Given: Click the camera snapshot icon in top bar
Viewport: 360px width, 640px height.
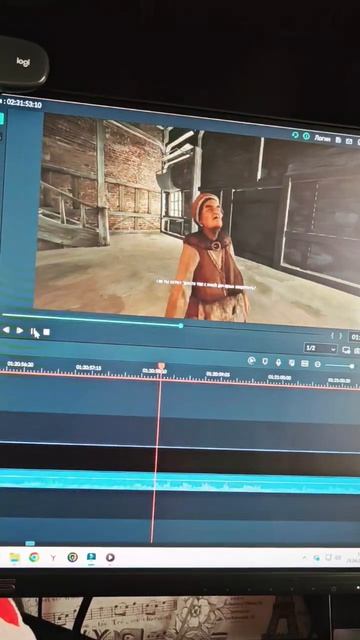Looking at the screenshot, I should click(x=349, y=141).
